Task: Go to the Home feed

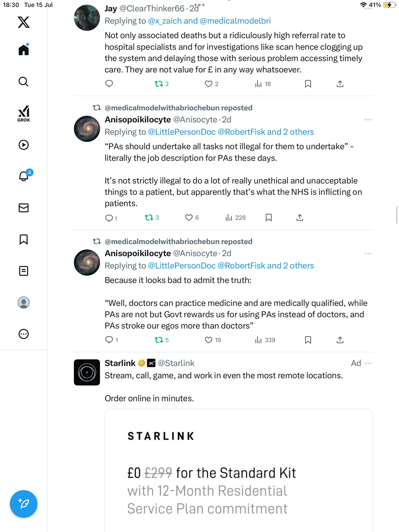Action: (24, 50)
